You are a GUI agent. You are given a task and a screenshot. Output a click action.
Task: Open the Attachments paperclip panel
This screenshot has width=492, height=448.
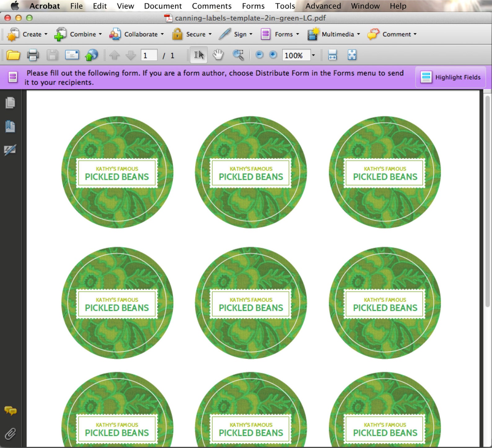click(10, 434)
